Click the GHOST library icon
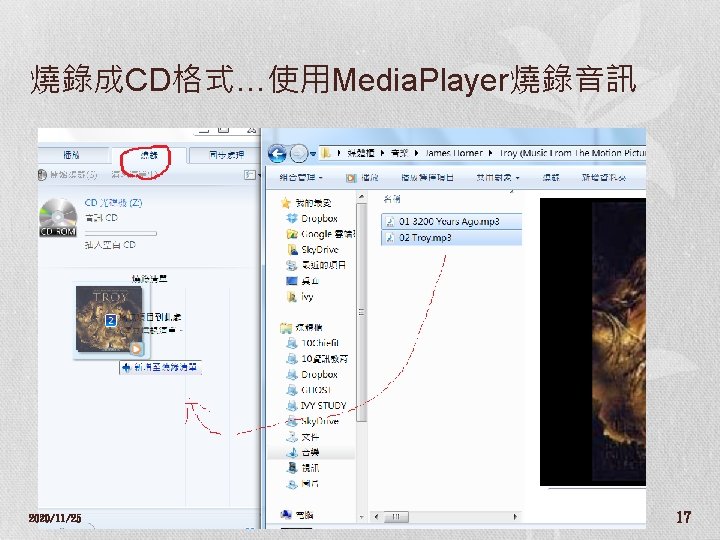 tap(292, 390)
